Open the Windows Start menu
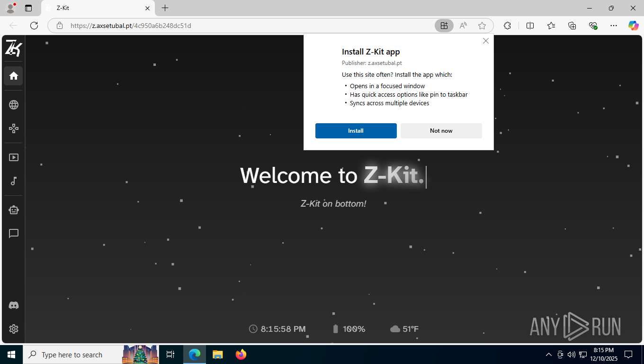644x364 pixels. point(11,355)
